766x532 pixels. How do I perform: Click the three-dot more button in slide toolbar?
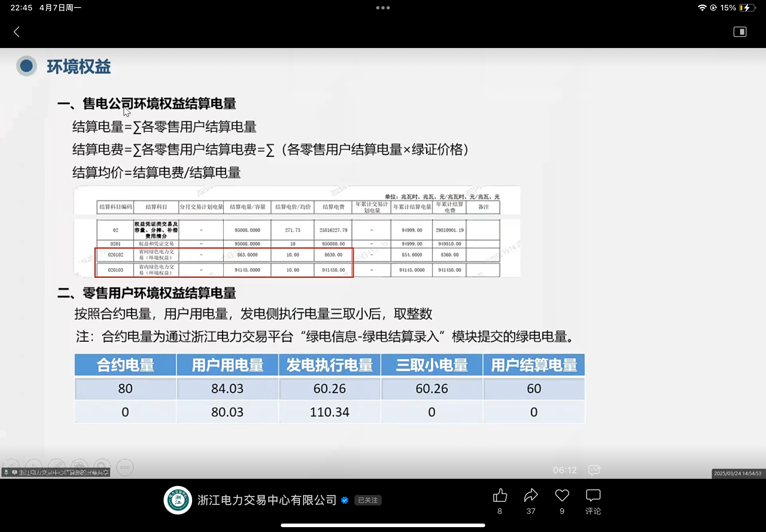pyautogui.click(x=125, y=467)
